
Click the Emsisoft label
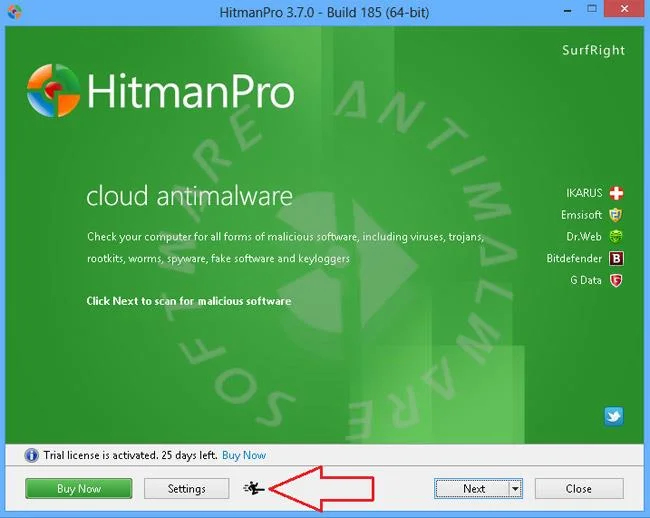pos(581,215)
